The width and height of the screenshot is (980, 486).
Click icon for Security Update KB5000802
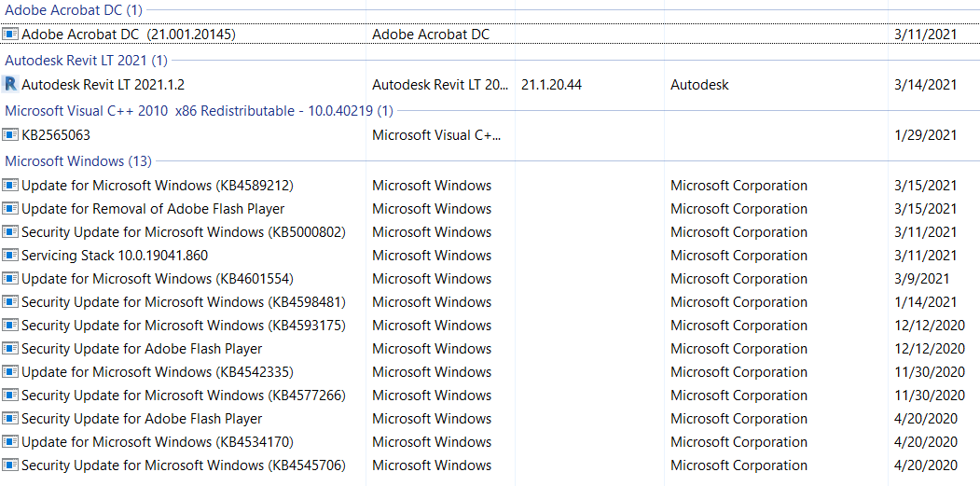click(x=11, y=232)
